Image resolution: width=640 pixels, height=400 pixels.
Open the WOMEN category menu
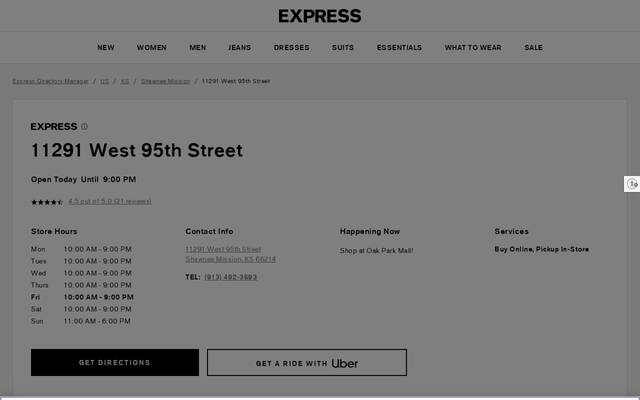coord(151,48)
